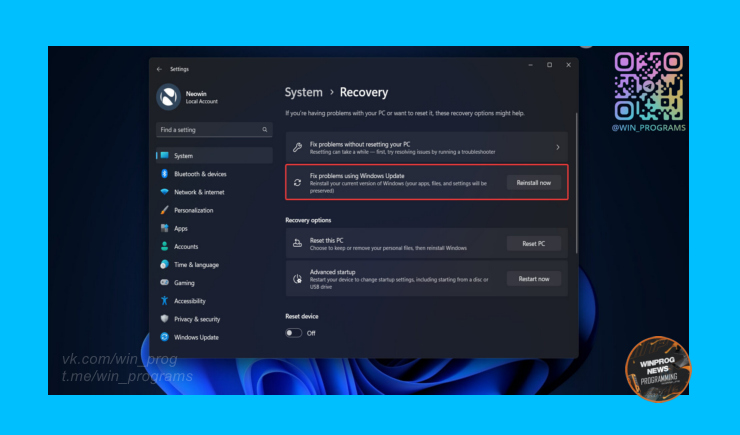Viewport: 740px width, 435px height.
Task: Open Privacy & security page
Action: tap(214, 319)
